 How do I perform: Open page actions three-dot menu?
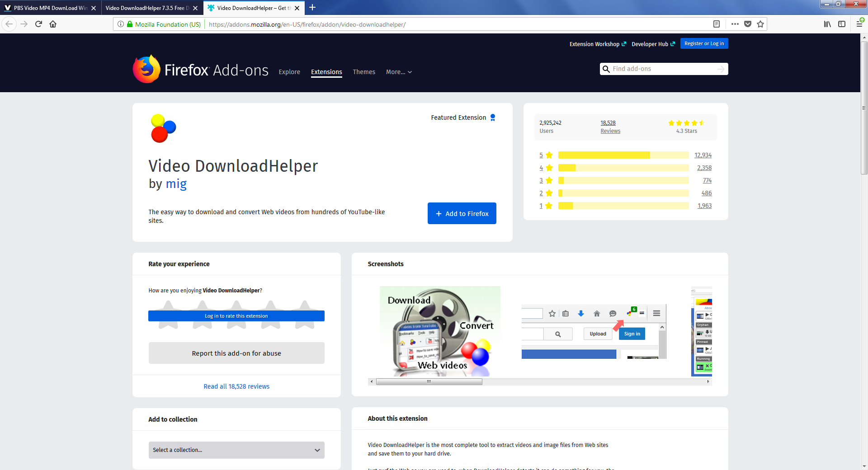point(735,24)
